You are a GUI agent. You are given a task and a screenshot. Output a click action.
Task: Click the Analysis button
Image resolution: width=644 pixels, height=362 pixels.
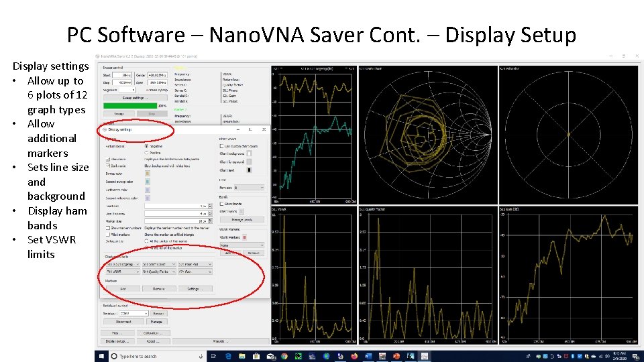point(221,341)
